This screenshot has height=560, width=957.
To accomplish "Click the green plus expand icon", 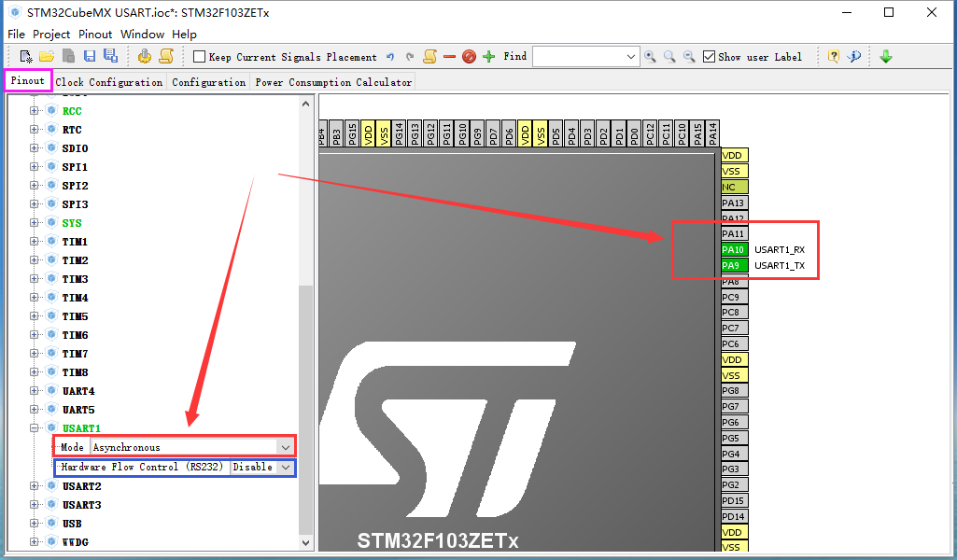I will 488,57.
